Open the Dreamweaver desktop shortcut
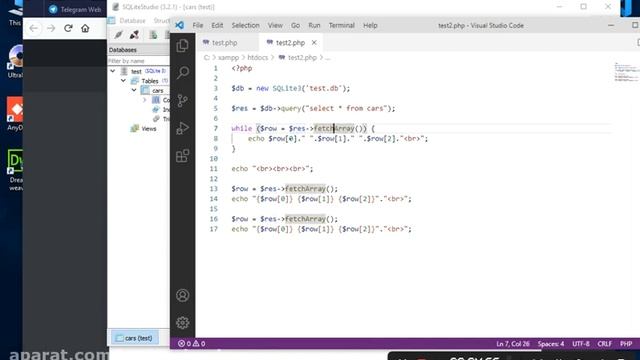The image size is (640, 360). [16, 170]
